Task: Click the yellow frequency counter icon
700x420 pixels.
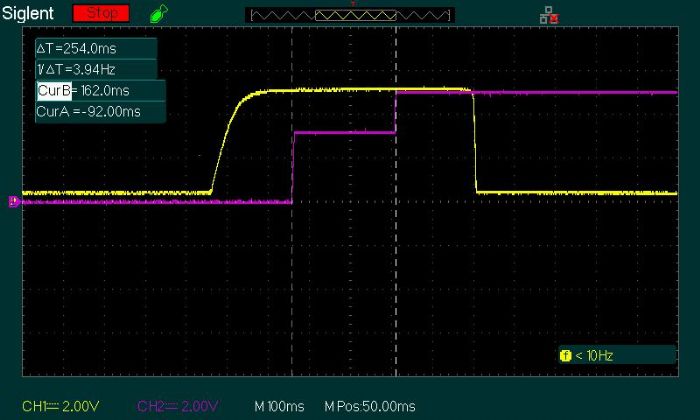Action: [566, 355]
